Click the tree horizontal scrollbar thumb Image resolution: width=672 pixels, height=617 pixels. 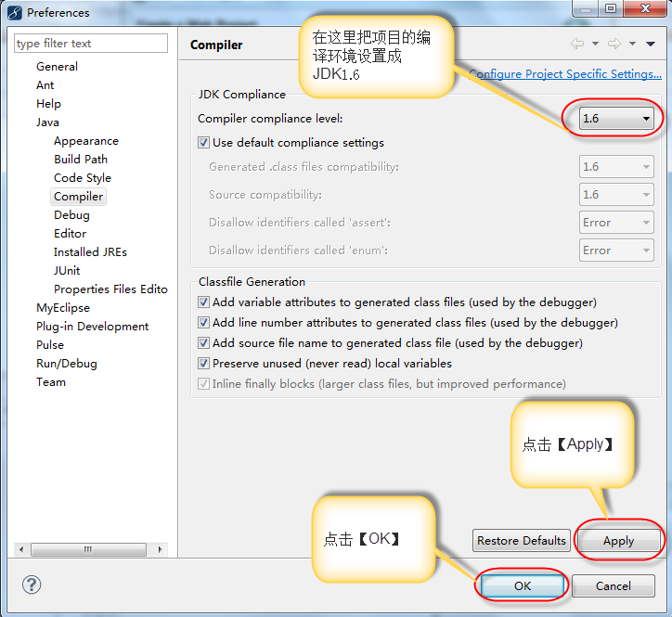coord(89,549)
